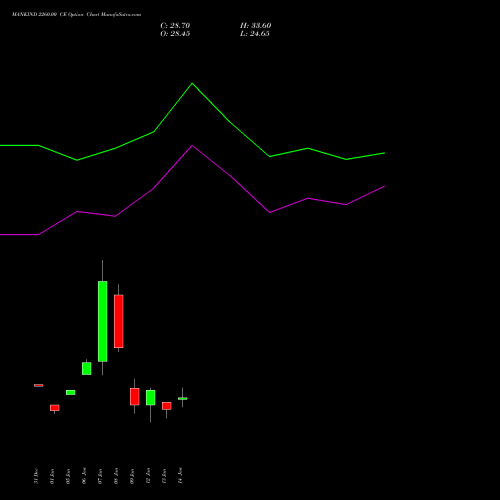Viewport: 500px width, 500px height.
Task: Click the 08 Jan date label
Action: pos(116,476)
